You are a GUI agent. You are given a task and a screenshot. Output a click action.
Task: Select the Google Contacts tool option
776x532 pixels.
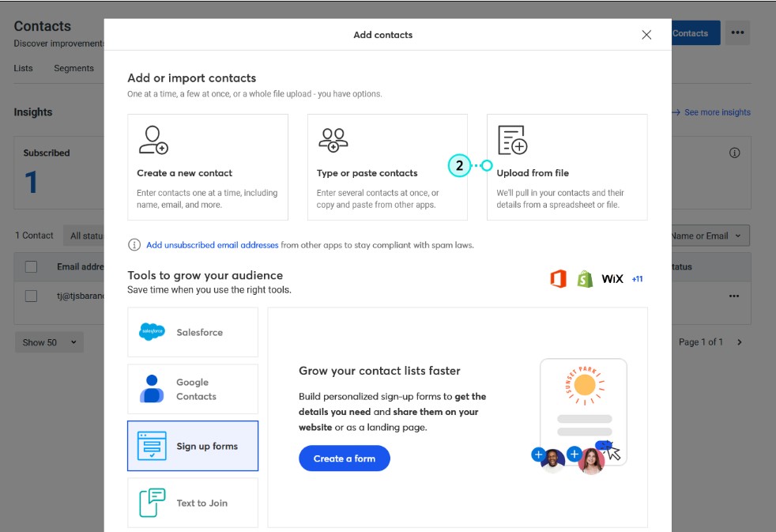pyautogui.click(x=193, y=389)
